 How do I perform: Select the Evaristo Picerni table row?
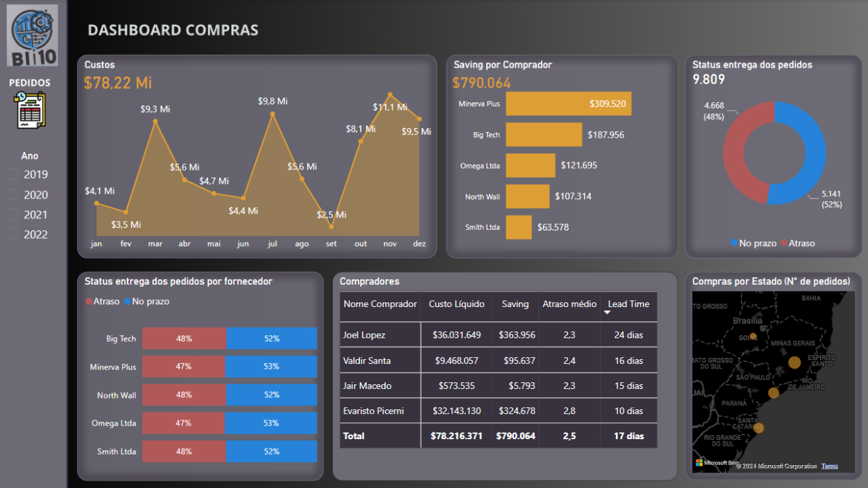[373, 411]
